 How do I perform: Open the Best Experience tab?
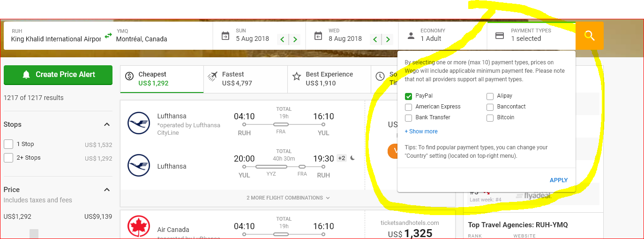click(x=329, y=79)
